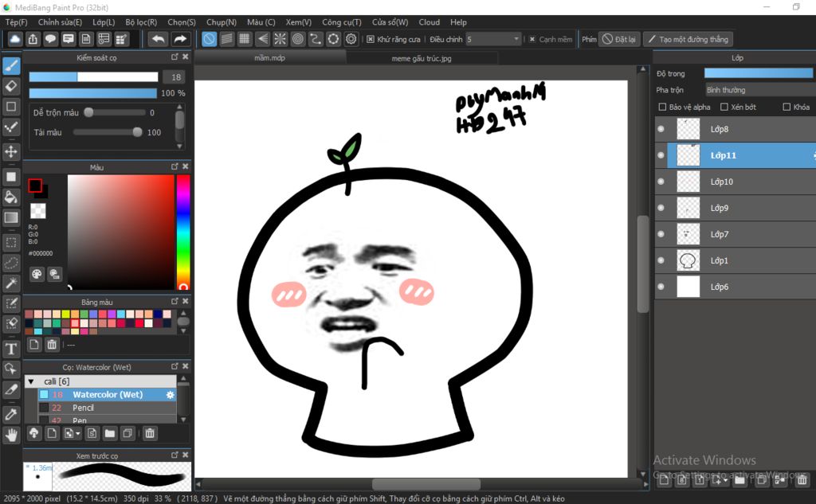Click down arrow in Kiểm soát cọ options
Viewport: 816px width, 504px height.
pos(179,147)
